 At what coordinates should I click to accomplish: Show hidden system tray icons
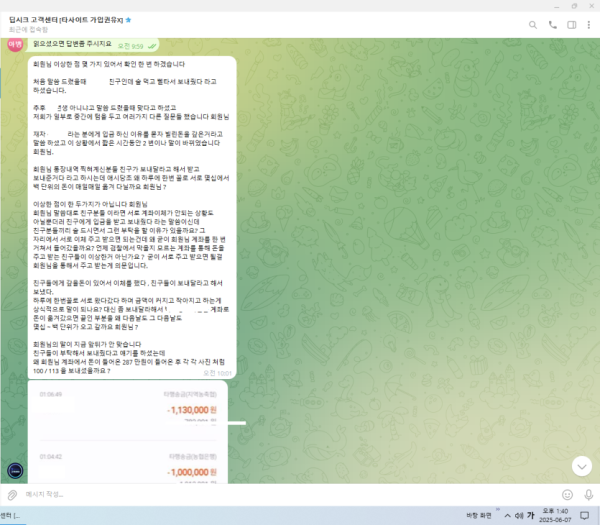(x=507, y=515)
